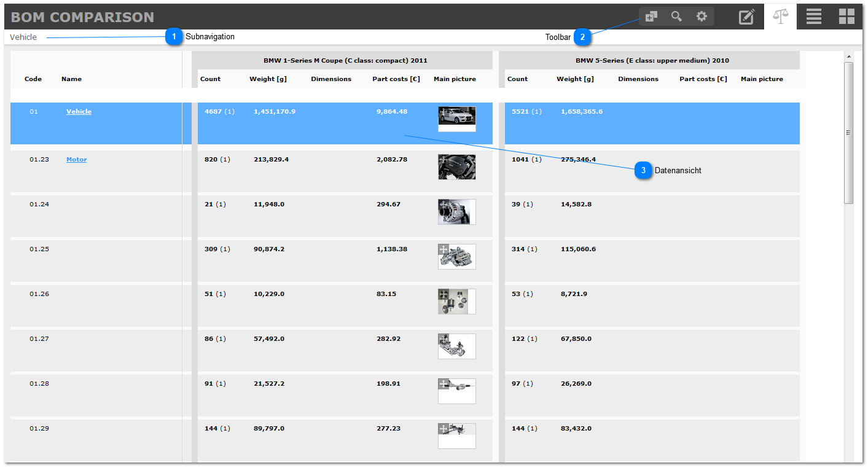Click part cost 277.23
868x468 pixels.
[388, 428]
